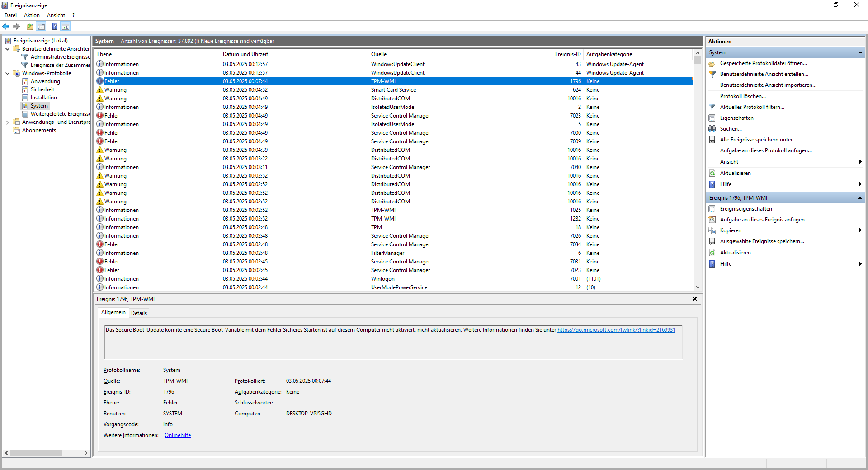Click the funnel icon for Benutzerdefinierte Ansicht erstellen
This screenshot has width=868, height=470.
pos(712,74)
